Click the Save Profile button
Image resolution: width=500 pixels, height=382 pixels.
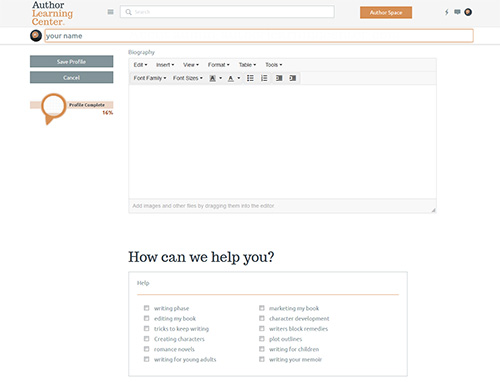pos(71,62)
